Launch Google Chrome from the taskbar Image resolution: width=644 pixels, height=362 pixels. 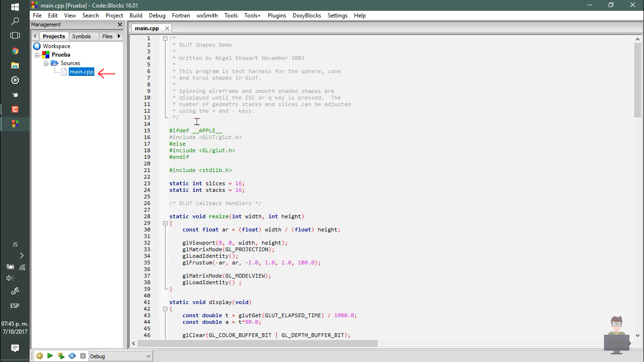[x=15, y=51]
